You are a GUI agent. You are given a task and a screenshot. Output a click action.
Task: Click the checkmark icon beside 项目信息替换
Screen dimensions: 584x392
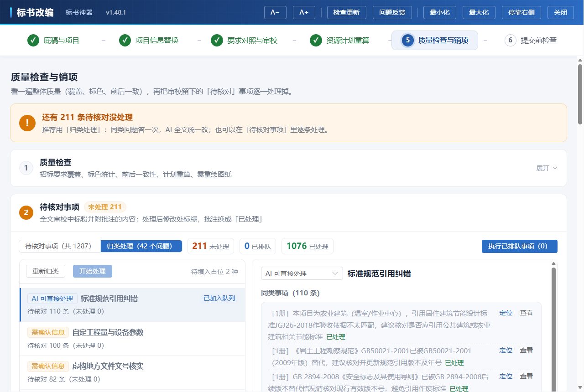[125, 40]
